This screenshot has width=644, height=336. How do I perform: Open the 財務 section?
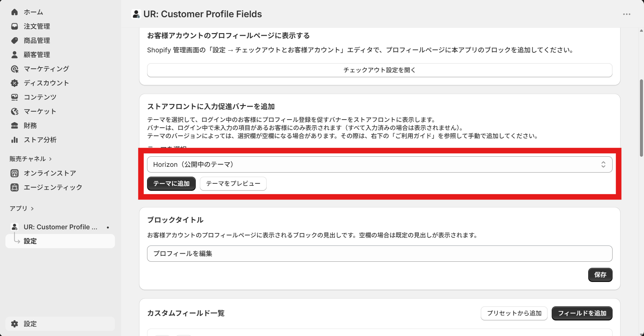click(30, 126)
